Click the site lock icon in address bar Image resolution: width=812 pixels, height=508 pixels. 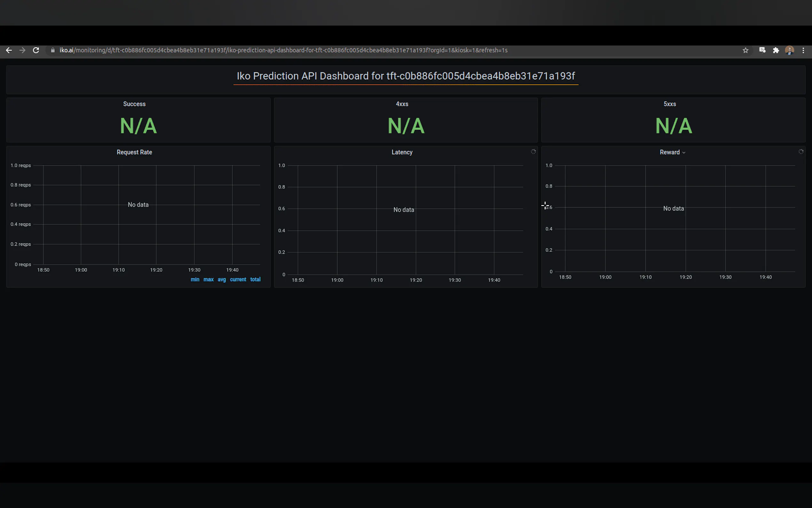[53, 51]
